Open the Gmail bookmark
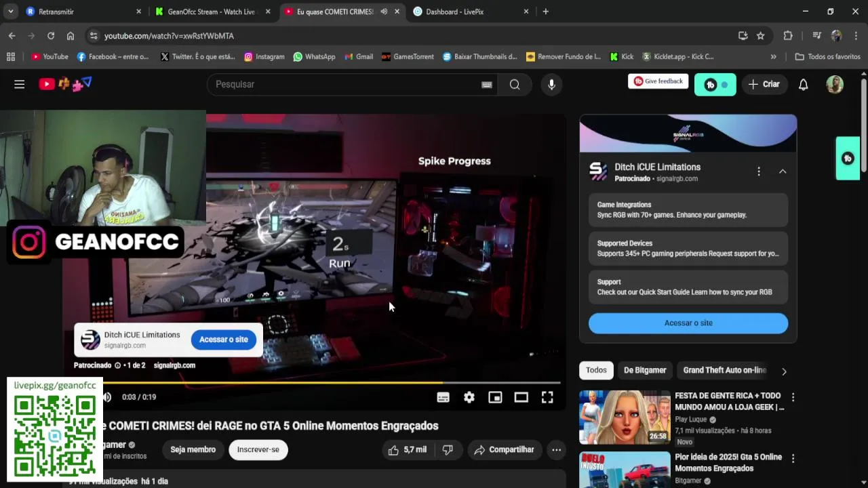The height and width of the screenshot is (488, 868). (x=359, y=57)
